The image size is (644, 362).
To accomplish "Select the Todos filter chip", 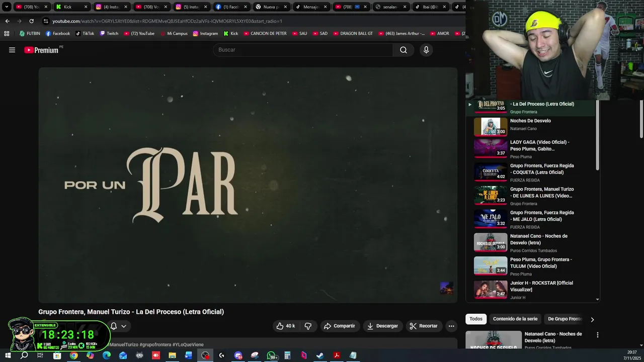I will (476, 319).
